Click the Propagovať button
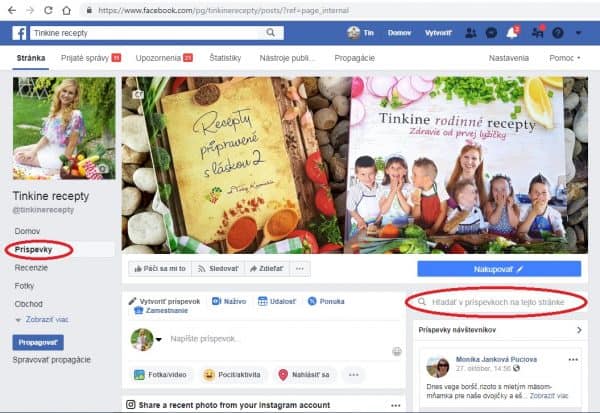Viewport: 600px width, 413px height. tap(38, 342)
